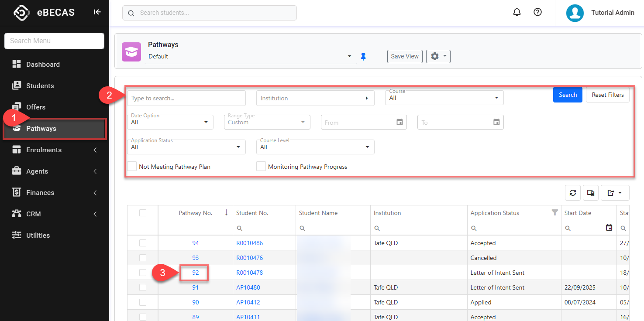The width and height of the screenshot is (644, 321).
Task: Click the notifications bell icon
Action: [x=517, y=12]
